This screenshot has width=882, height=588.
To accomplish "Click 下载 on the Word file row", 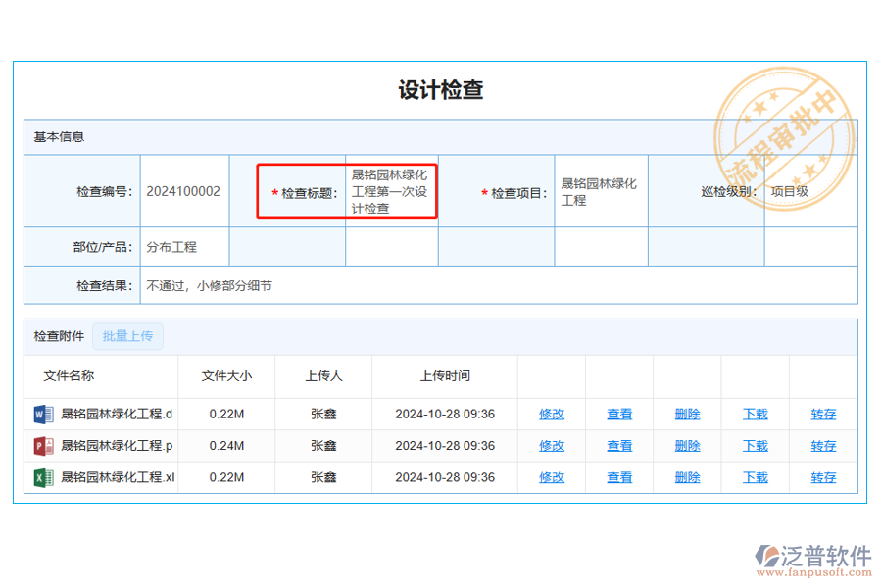I will (x=755, y=414).
